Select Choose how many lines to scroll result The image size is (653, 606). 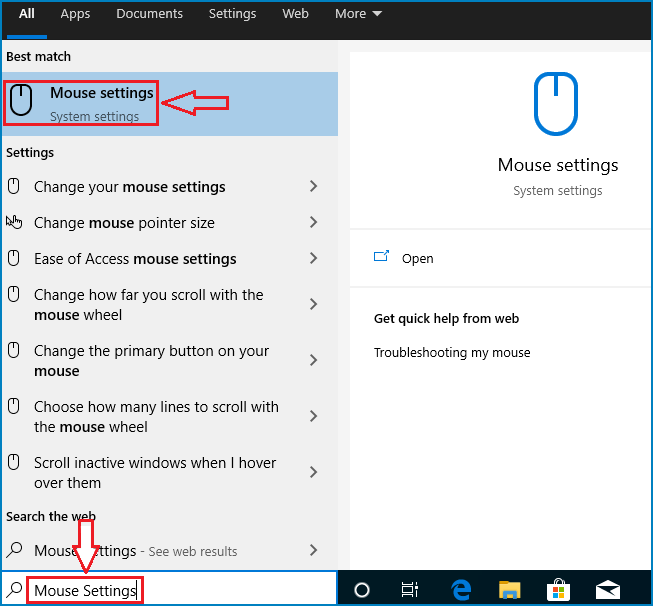170,416
